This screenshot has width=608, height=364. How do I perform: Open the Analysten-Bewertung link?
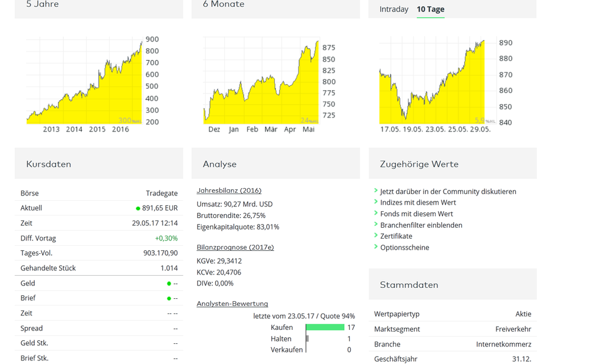click(x=232, y=303)
